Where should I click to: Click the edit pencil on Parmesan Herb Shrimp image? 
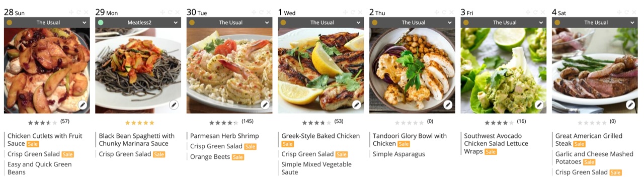(x=265, y=105)
